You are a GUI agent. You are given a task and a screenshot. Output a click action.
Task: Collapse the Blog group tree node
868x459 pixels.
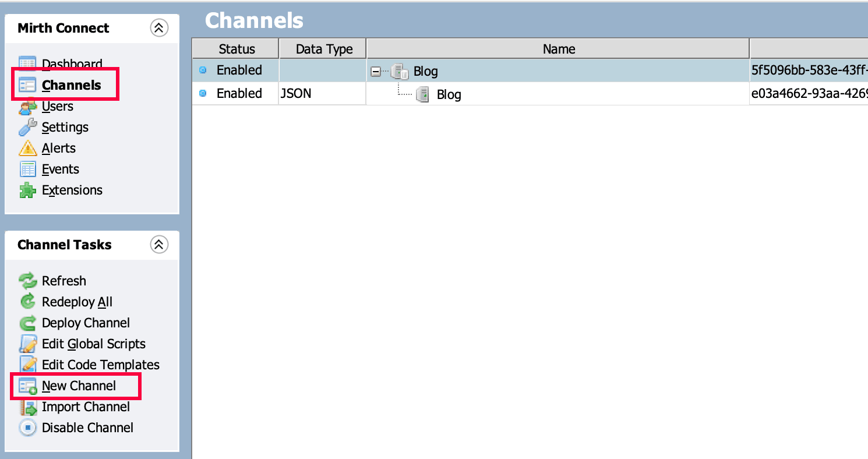point(376,72)
